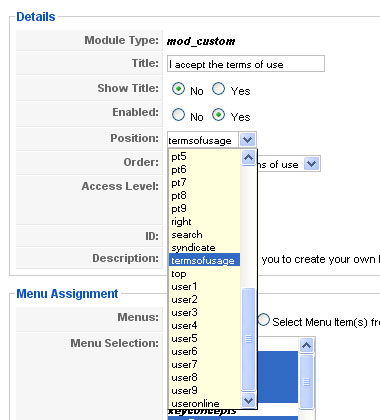Select 'useronline' position option

[204, 403]
